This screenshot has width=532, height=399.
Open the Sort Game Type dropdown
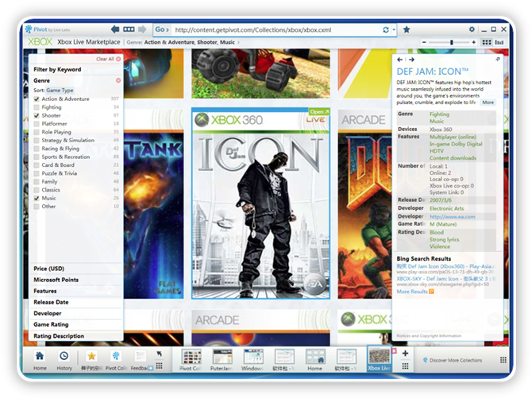coord(60,91)
